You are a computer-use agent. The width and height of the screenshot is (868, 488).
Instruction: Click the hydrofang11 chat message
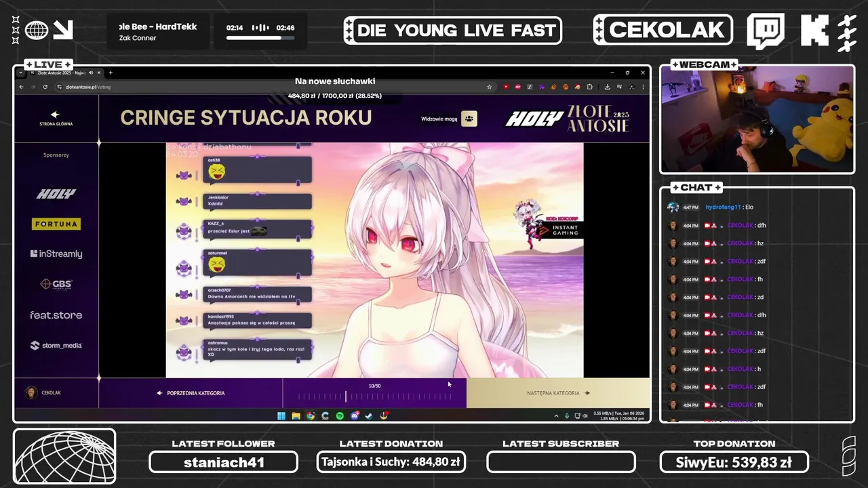click(x=711, y=207)
